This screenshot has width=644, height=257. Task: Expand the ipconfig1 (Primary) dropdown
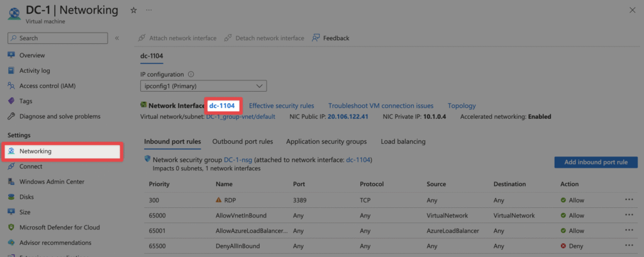[x=203, y=86]
